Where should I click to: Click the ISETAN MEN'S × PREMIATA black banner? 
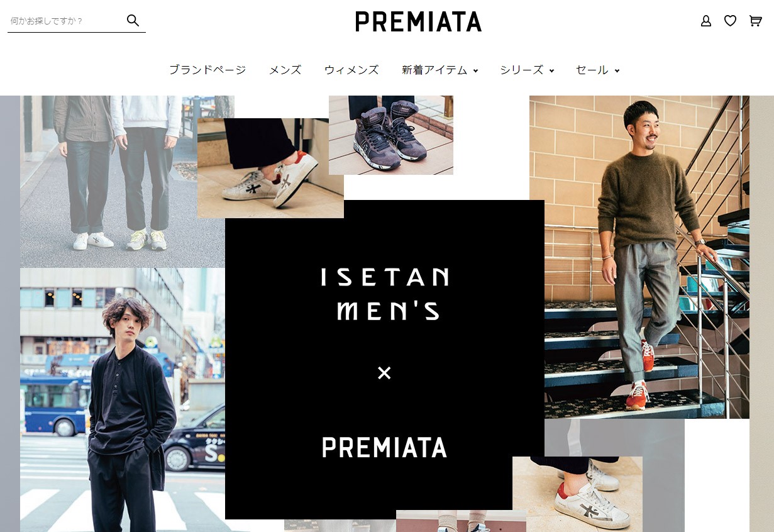tap(384, 359)
